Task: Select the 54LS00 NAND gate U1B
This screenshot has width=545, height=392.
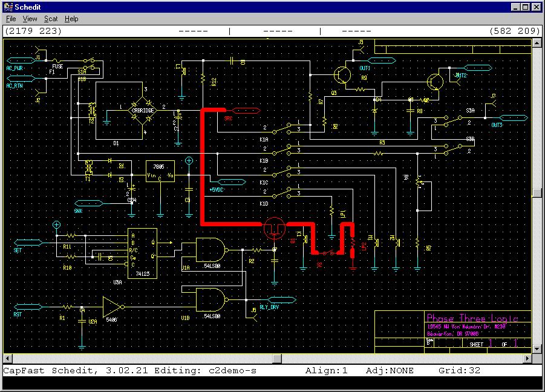Action: point(210,299)
